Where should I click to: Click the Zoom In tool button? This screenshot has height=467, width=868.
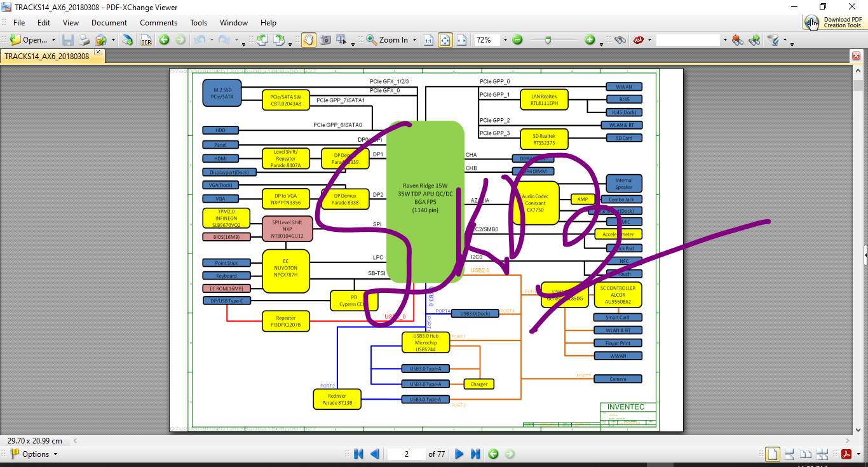[x=387, y=40]
